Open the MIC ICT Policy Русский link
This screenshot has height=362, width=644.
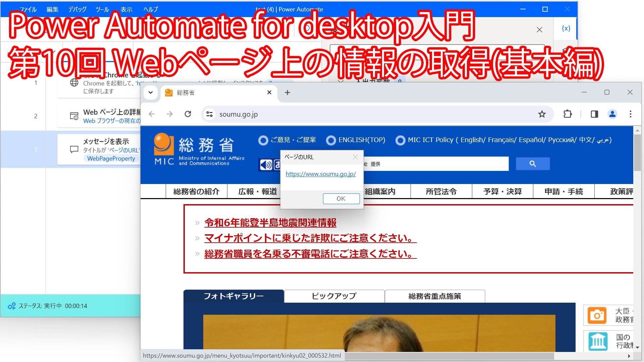click(x=562, y=140)
